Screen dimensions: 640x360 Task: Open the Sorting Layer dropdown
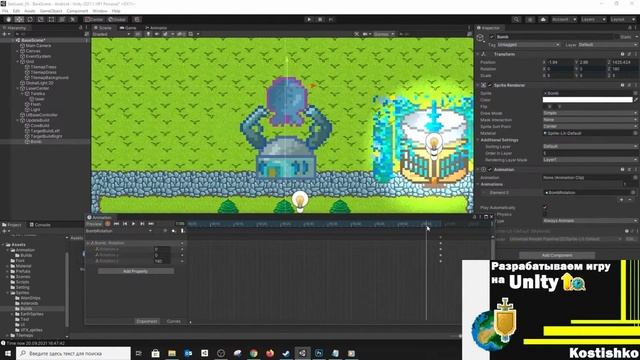590,146
